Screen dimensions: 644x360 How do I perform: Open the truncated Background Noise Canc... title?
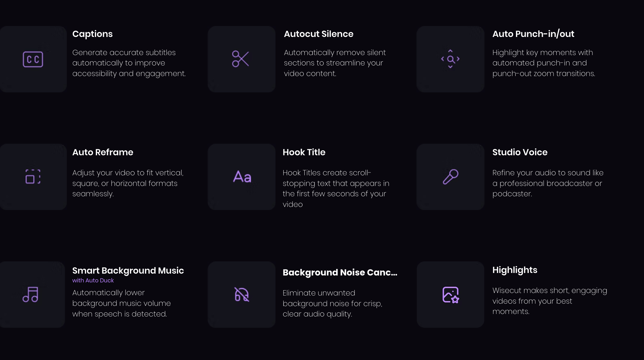pyautogui.click(x=340, y=272)
